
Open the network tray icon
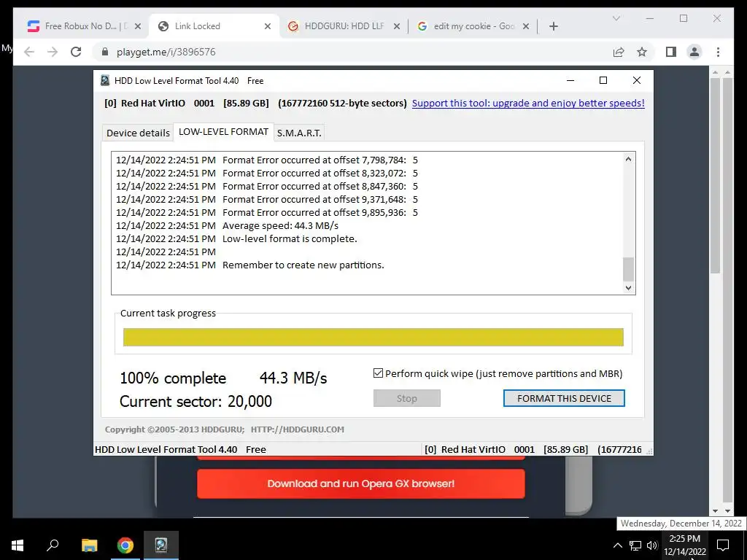pyautogui.click(x=635, y=545)
